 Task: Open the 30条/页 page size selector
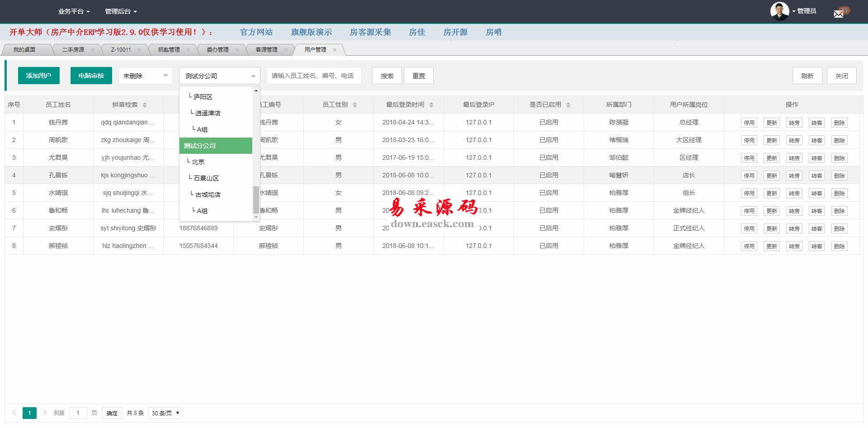[165, 413]
